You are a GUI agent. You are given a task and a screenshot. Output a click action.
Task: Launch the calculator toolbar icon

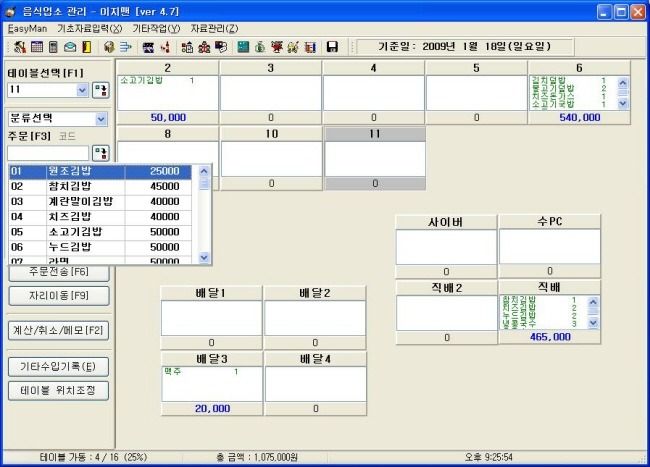53,47
